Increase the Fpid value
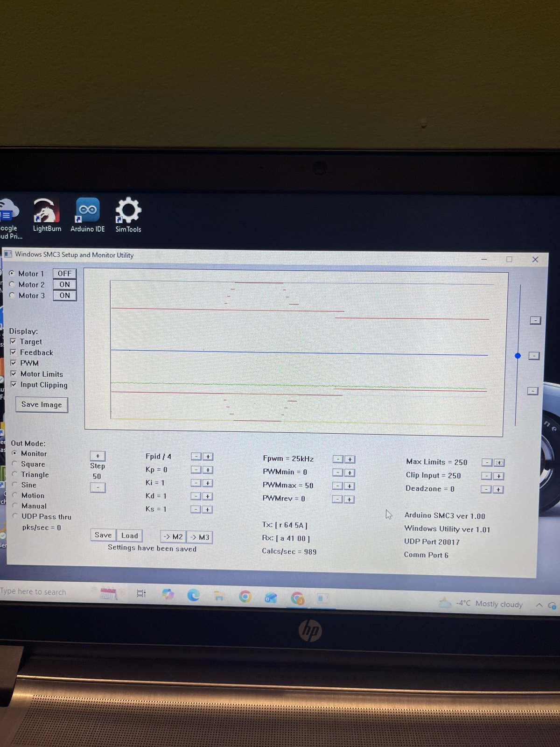The image size is (560, 747). (208, 457)
